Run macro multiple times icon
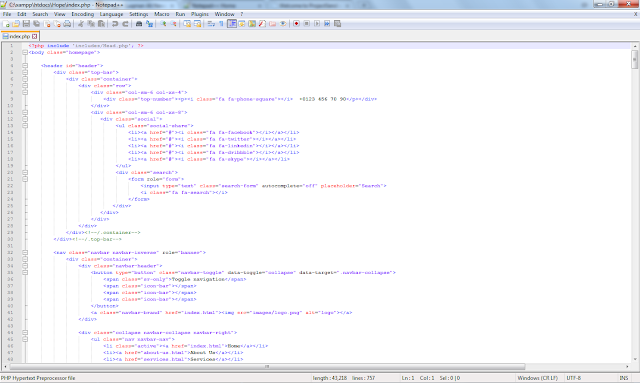640x383 pixels. [x=327, y=24]
